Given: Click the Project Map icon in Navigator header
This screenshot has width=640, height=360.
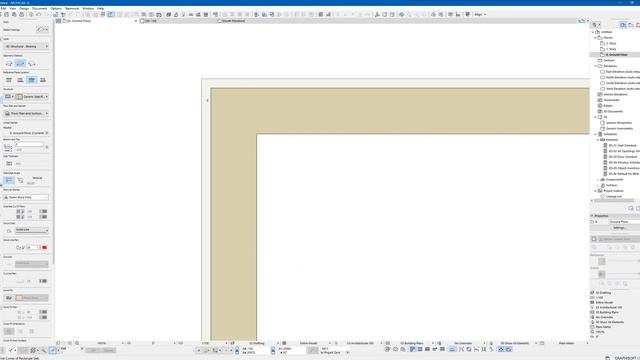Looking at the screenshot, I should [623, 25].
